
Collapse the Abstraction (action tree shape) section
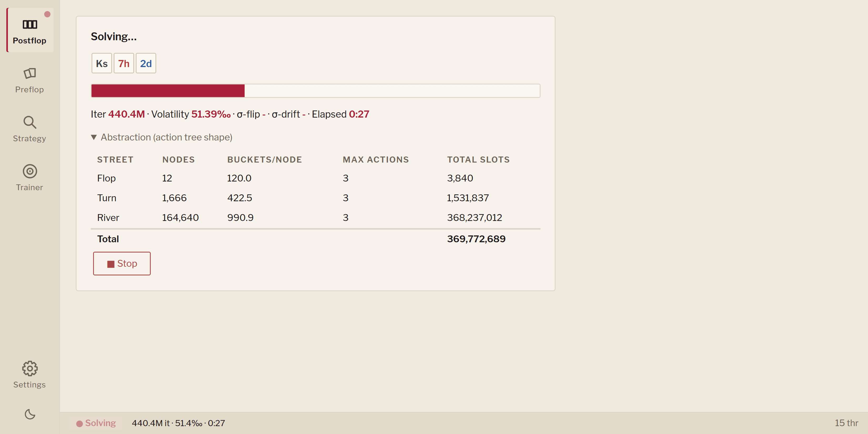tap(162, 137)
